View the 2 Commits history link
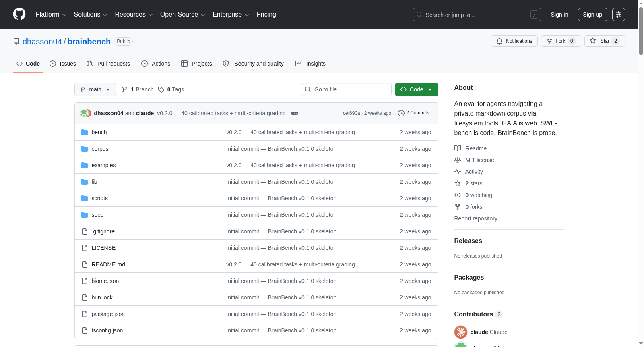 [413, 113]
